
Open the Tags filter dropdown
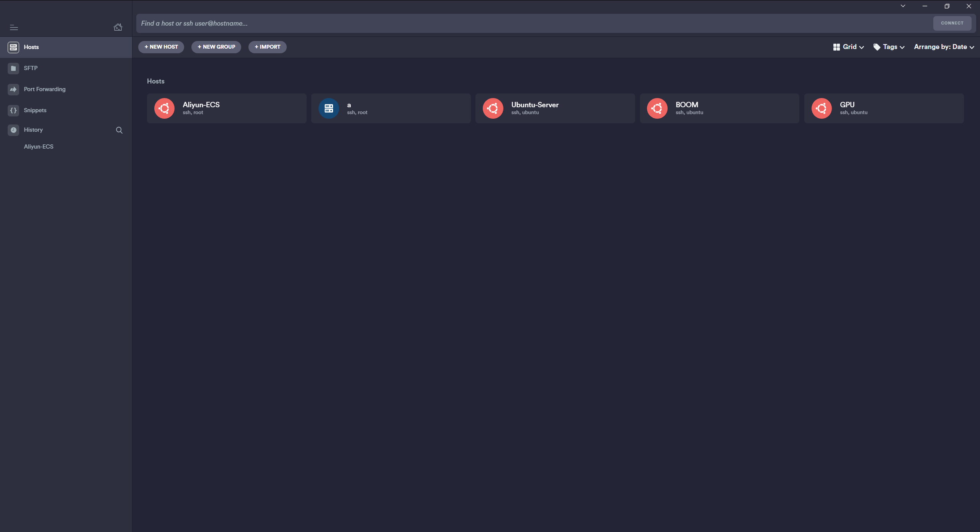889,47
